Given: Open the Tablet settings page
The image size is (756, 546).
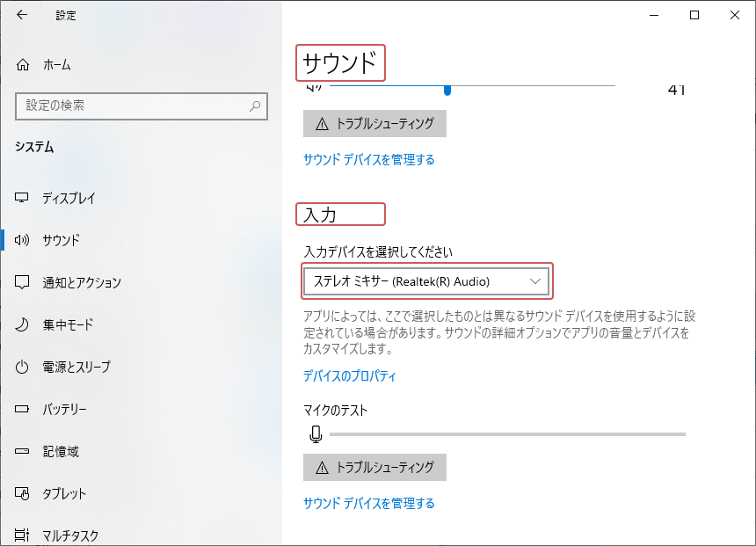Looking at the screenshot, I should [66, 493].
